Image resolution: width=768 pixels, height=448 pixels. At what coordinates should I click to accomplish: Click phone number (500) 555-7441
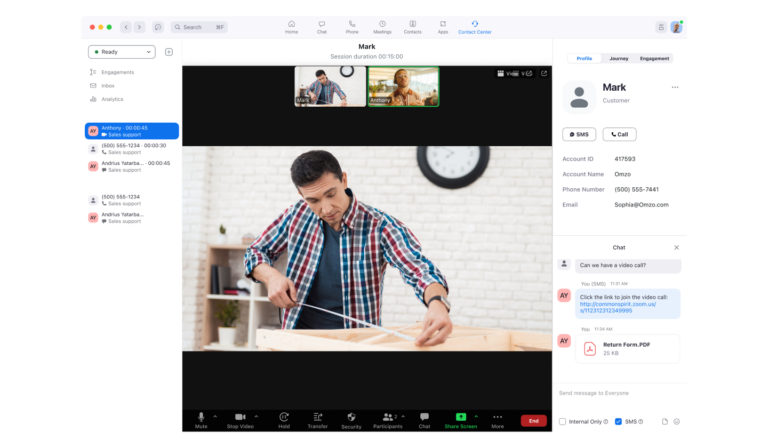637,189
